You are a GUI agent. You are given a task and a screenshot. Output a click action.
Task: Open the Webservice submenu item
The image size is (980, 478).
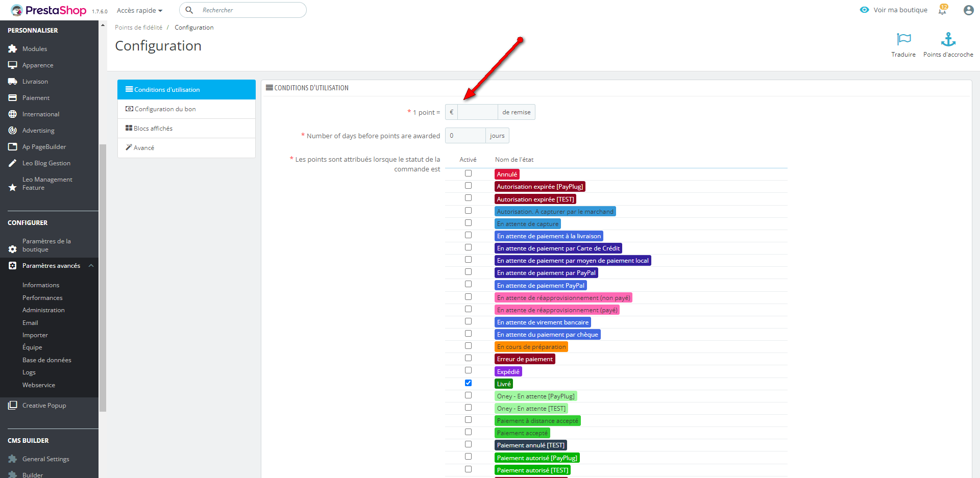pyautogui.click(x=39, y=385)
